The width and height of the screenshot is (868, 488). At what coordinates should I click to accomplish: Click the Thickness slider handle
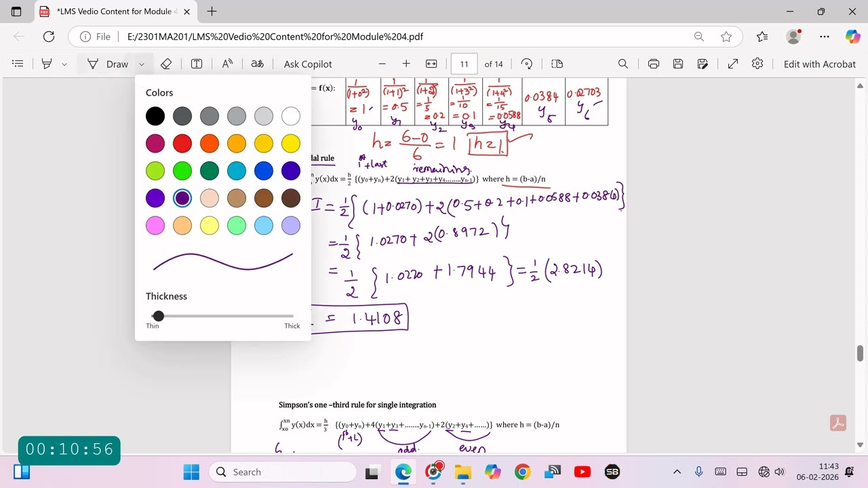(158, 316)
